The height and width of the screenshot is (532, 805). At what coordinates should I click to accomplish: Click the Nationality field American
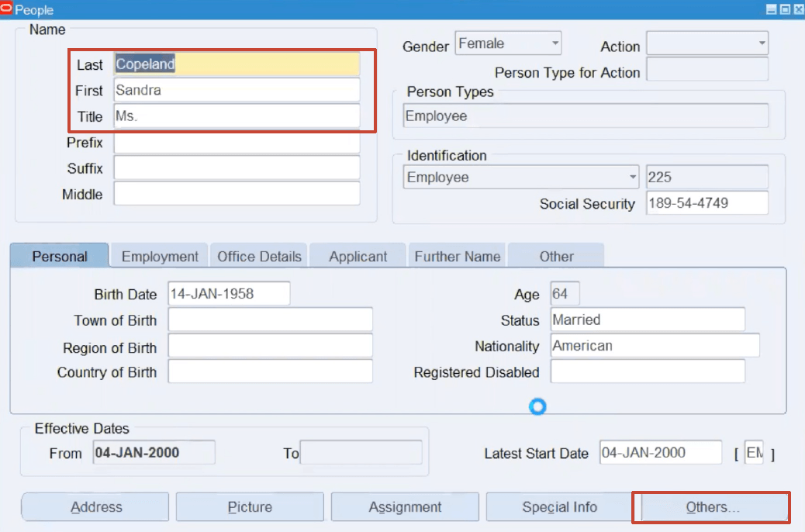pos(655,346)
